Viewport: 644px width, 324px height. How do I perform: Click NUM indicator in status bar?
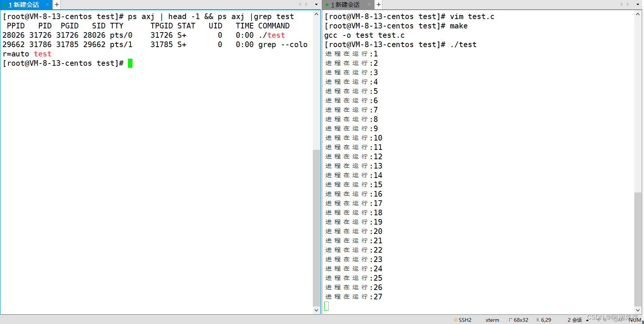[635, 320]
